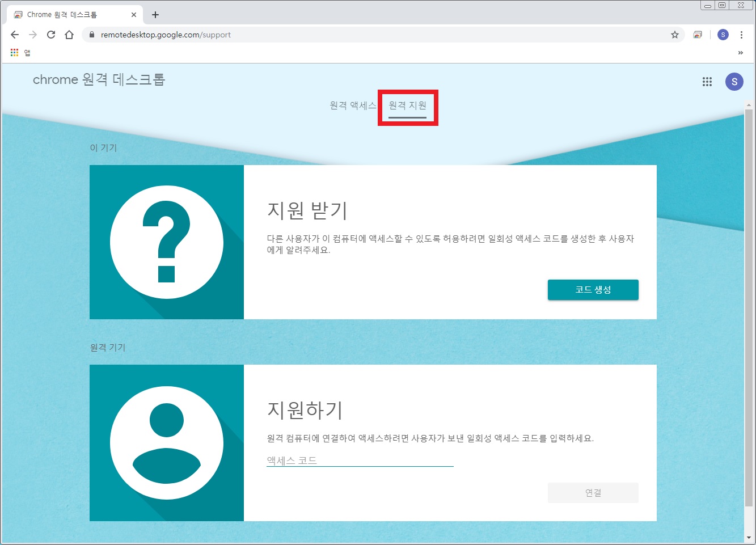Image resolution: width=756 pixels, height=545 pixels.
Task: Open the Chrome Remote Desktop extension icon
Action: point(698,35)
